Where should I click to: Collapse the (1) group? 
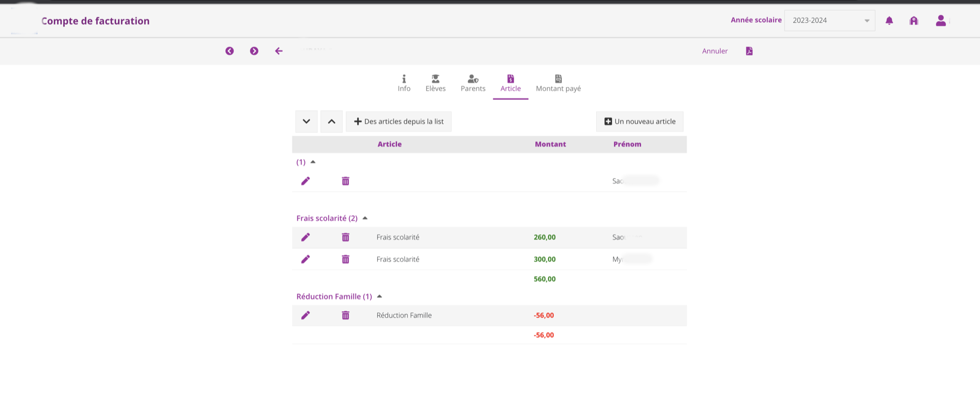313,162
